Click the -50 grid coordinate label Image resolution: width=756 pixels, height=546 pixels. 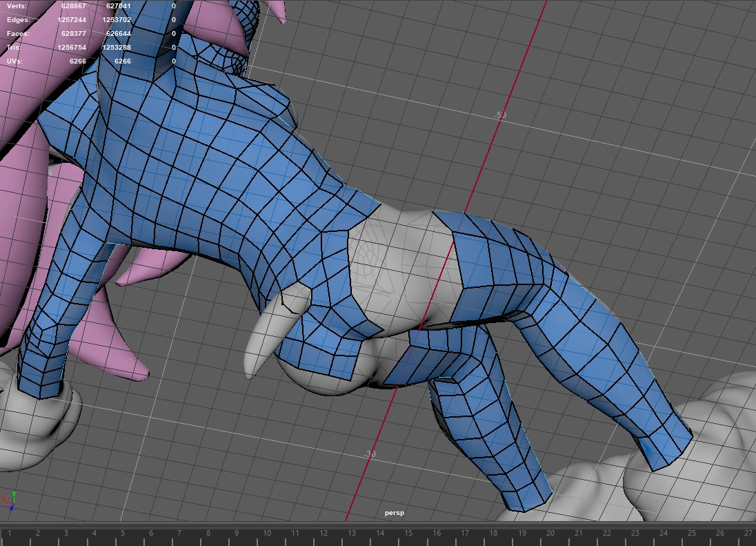coord(500,115)
